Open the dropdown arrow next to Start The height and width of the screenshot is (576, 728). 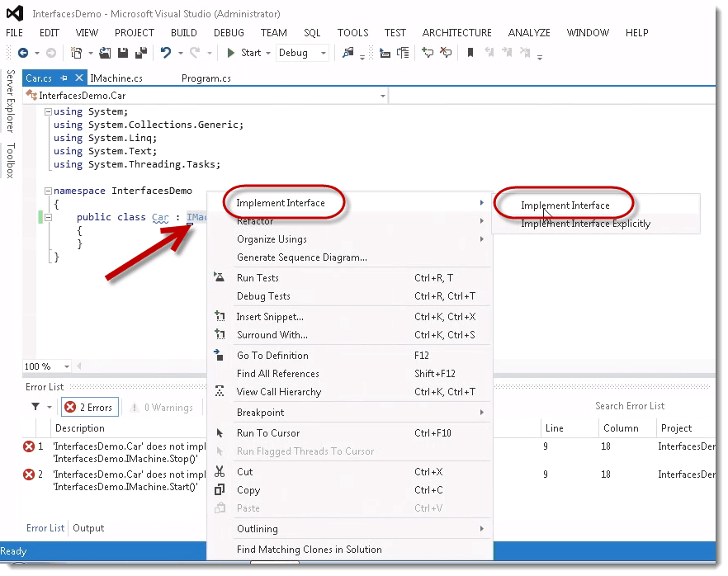pos(268,54)
